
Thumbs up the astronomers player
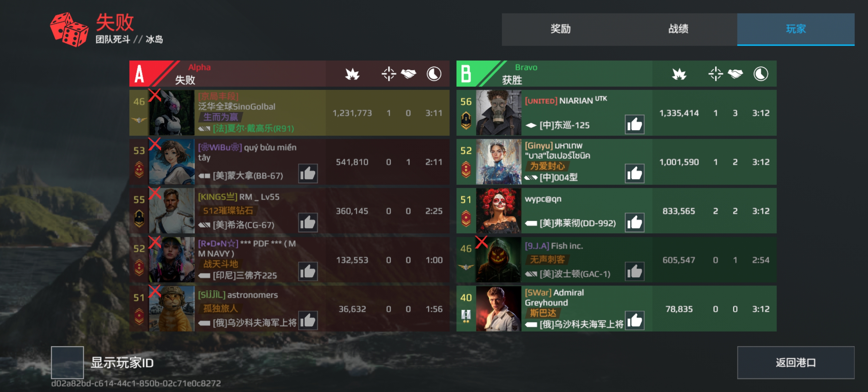tap(308, 320)
